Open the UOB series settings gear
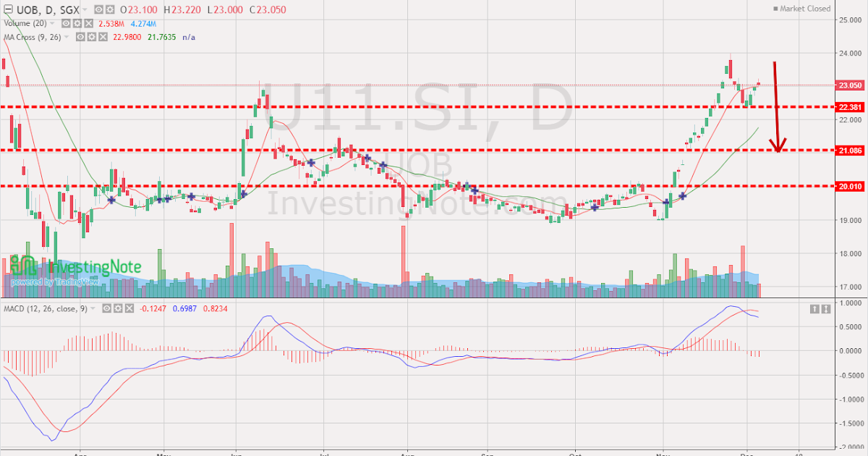 [x=110, y=9]
